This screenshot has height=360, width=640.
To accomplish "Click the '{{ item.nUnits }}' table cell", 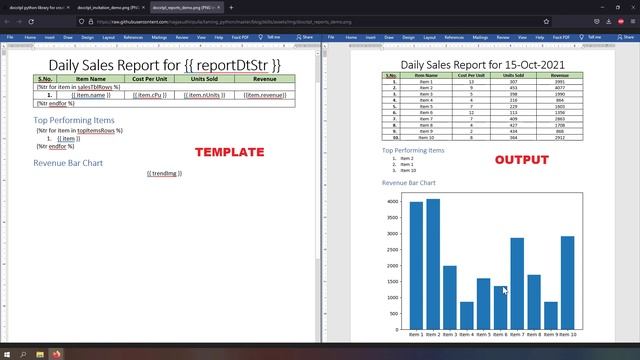I will pyautogui.click(x=204, y=95).
